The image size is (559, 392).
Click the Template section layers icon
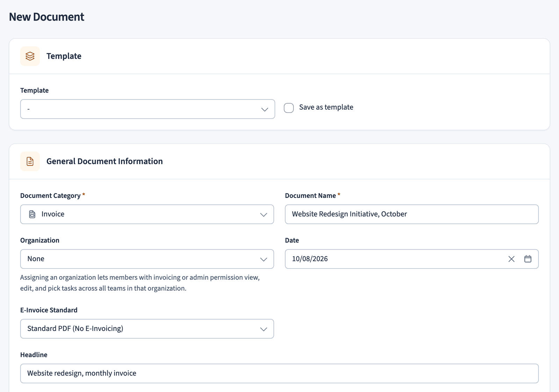point(30,56)
